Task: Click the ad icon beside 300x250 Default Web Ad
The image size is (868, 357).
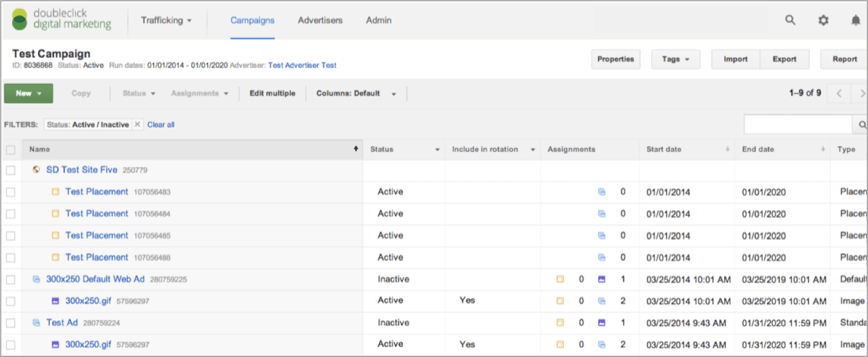Action: click(x=36, y=279)
